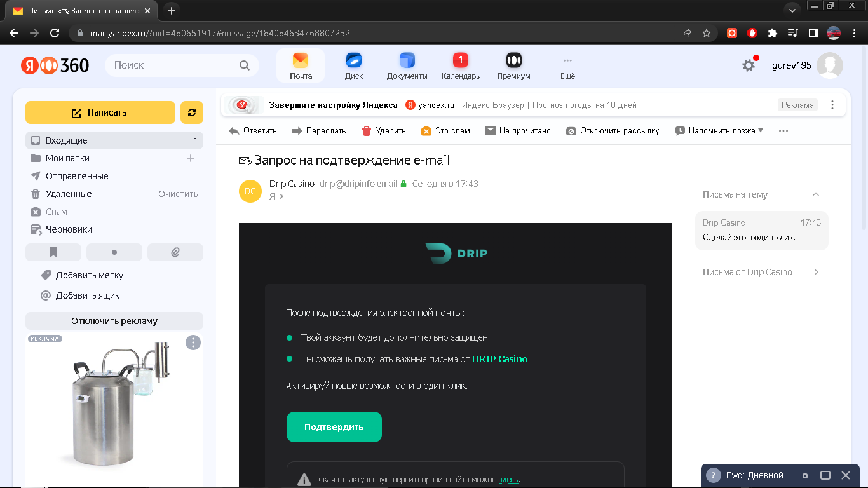Click the user avatar next to gurev195
Screen dimensions: 868x488
click(x=829, y=65)
